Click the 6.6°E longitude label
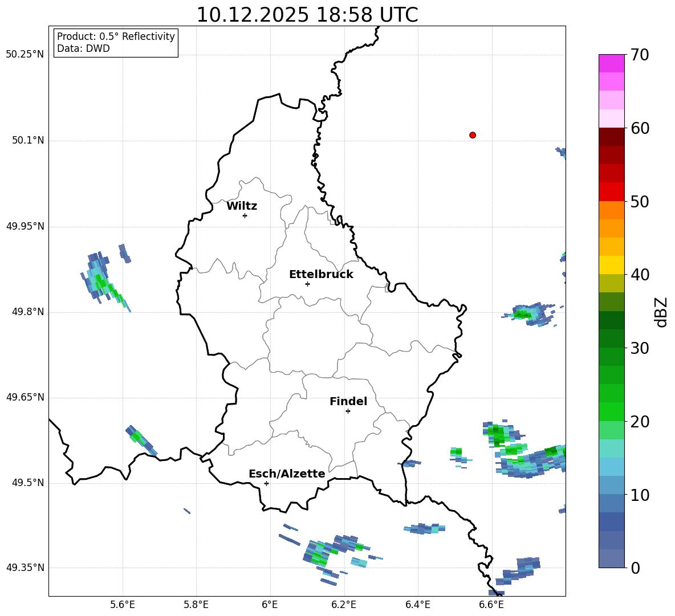675x616 pixels. pyautogui.click(x=491, y=605)
